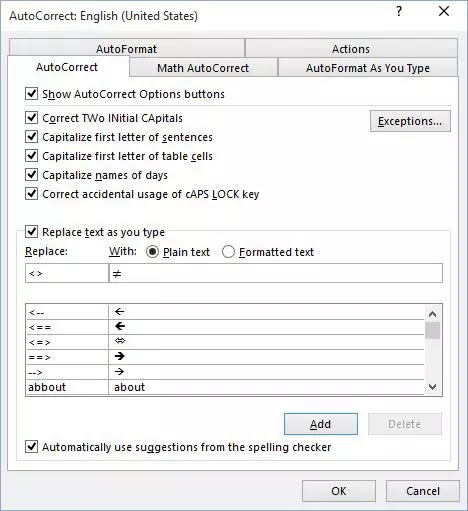Click the bold right arrow symbol
The width and height of the screenshot is (468, 511).
(x=119, y=356)
